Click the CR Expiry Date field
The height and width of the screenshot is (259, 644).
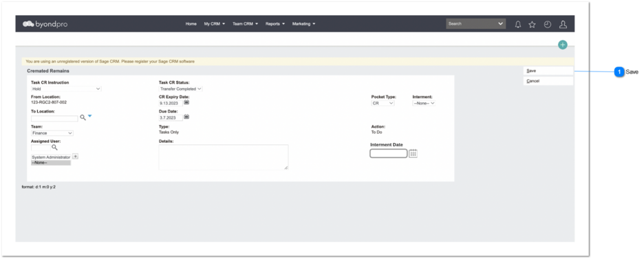[171, 103]
